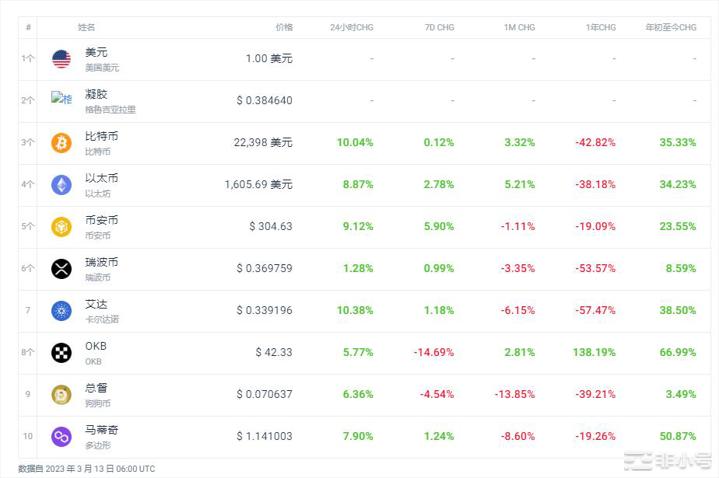Click the 138.19% one-year change value
Image resolution: width=719 pixels, height=478 pixels.
(x=594, y=352)
